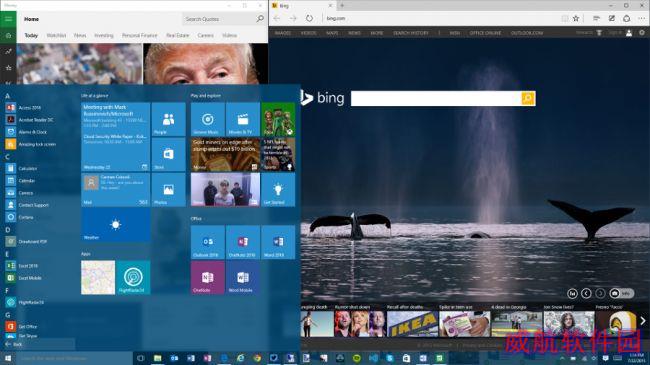The height and width of the screenshot is (365, 650).
Task: Open the Investing tab in Money
Action: click(x=104, y=36)
